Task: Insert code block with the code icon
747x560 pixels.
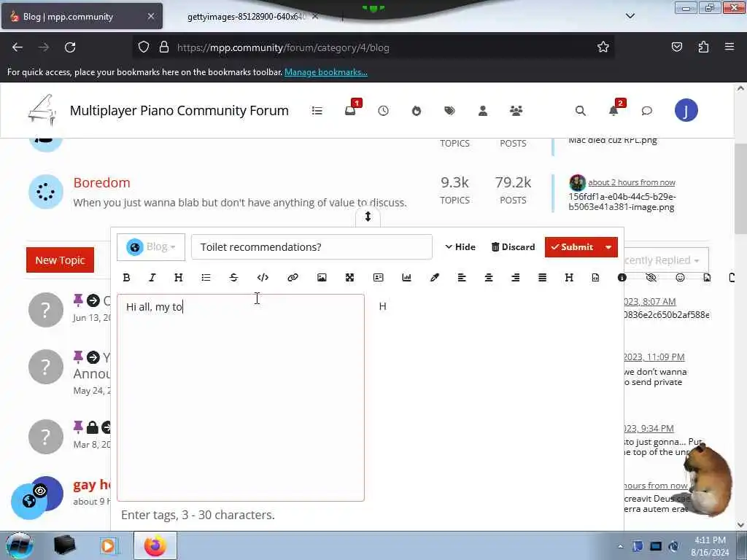Action: click(x=263, y=278)
